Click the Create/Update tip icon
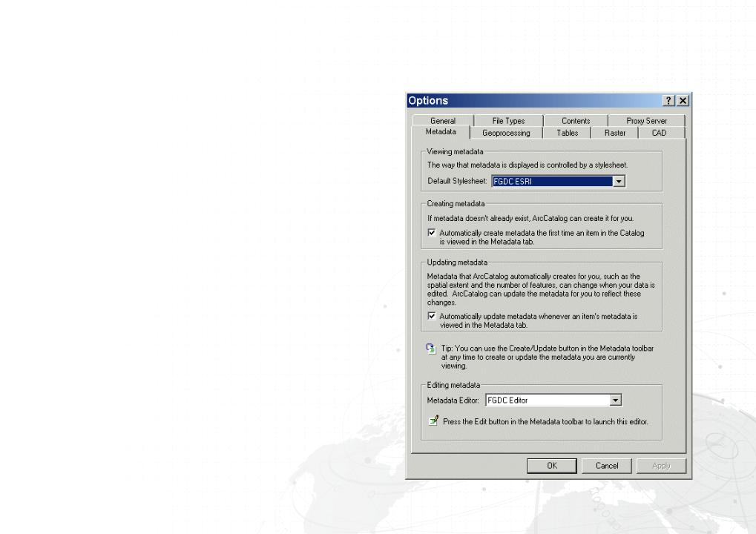The image size is (756, 534). click(x=431, y=349)
